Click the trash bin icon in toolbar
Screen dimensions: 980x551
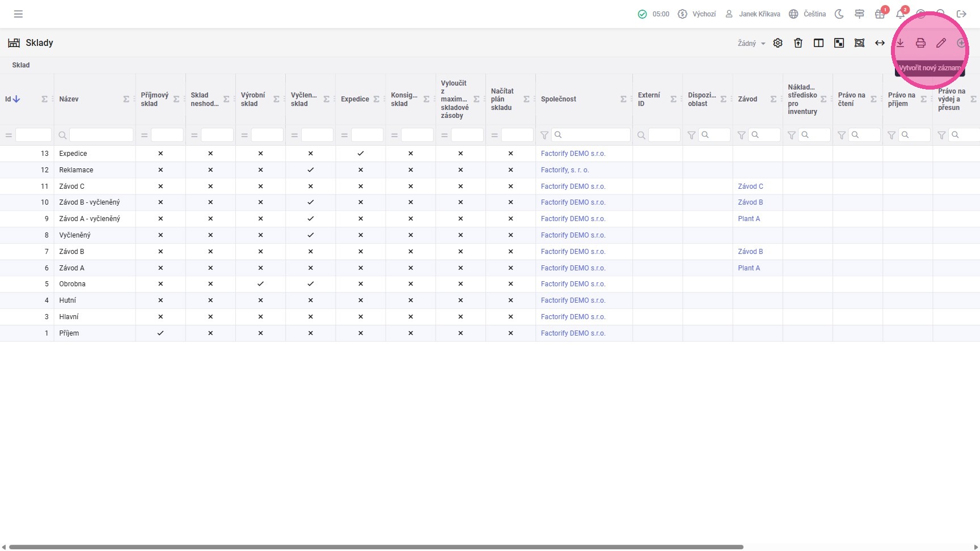point(798,43)
